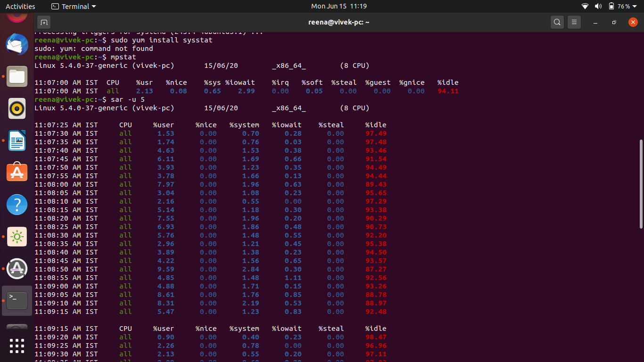This screenshot has width=644, height=362.
Task: Open the Files application from the dock
Action: coord(17,76)
